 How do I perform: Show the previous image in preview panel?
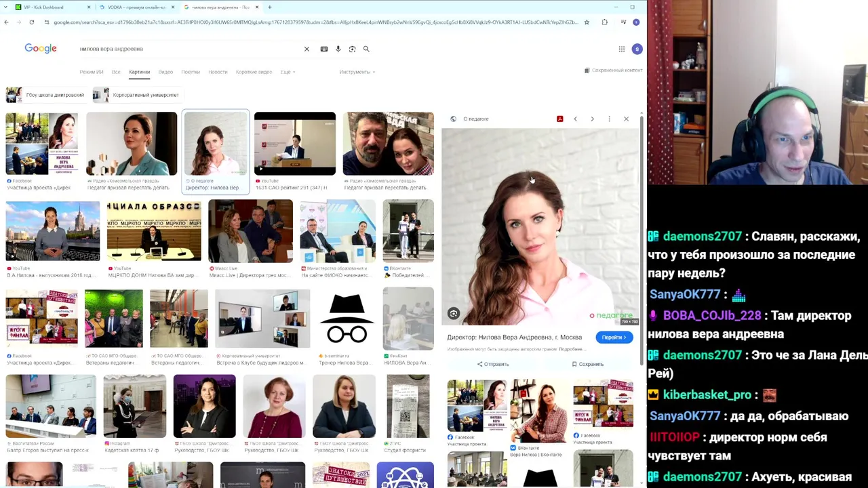pyautogui.click(x=575, y=119)
